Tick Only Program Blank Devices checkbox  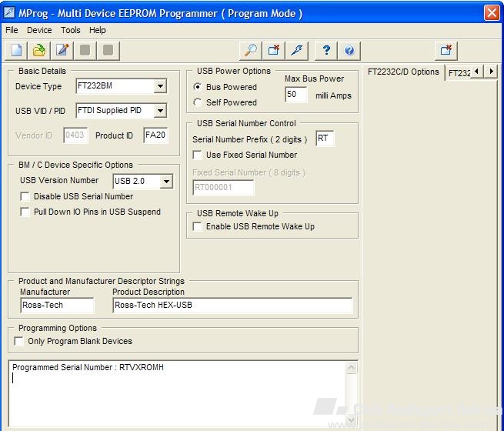click(19, 341)
